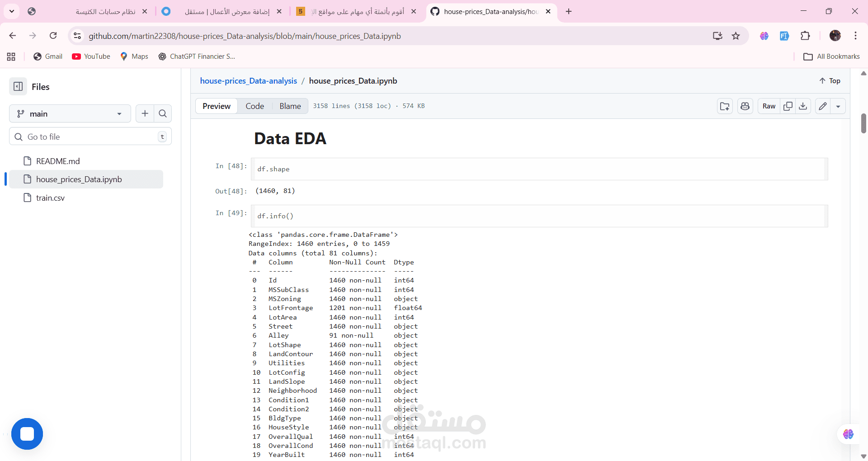Switch to Preview tab
This screenshot has width=868, height=461.
[217, 106]
